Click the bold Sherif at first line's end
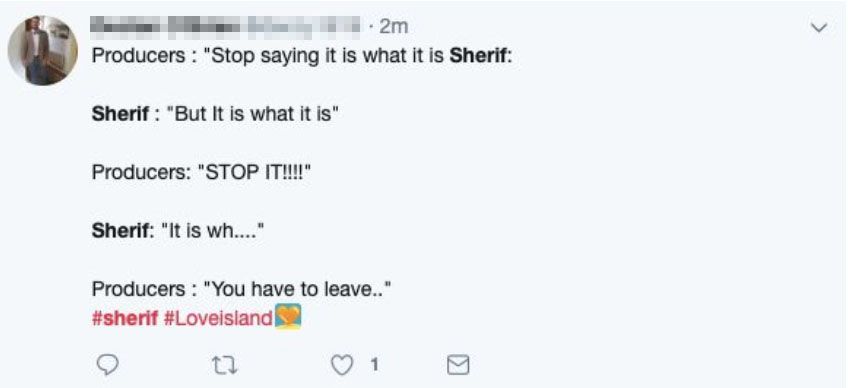Screen dimensions: 848x388 tap(480, 56)
